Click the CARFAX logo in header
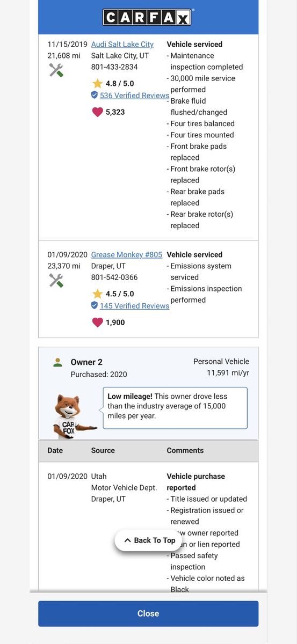The image size is (297, 644). 148,17
